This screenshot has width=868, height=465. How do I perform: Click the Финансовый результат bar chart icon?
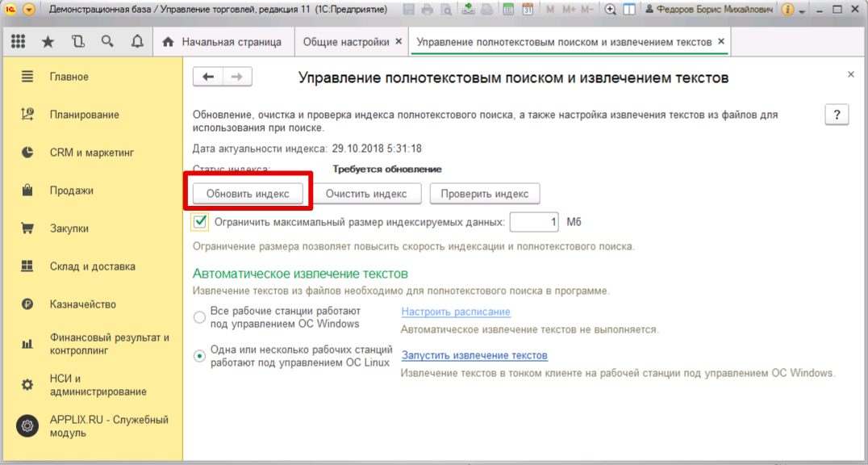[x=27, y=344]
